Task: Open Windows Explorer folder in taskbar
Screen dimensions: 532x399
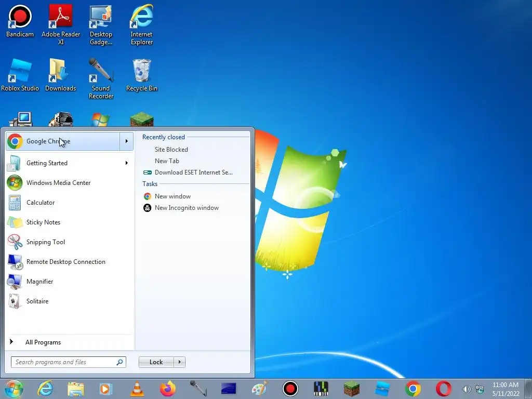Action: (x=76, y=389)
